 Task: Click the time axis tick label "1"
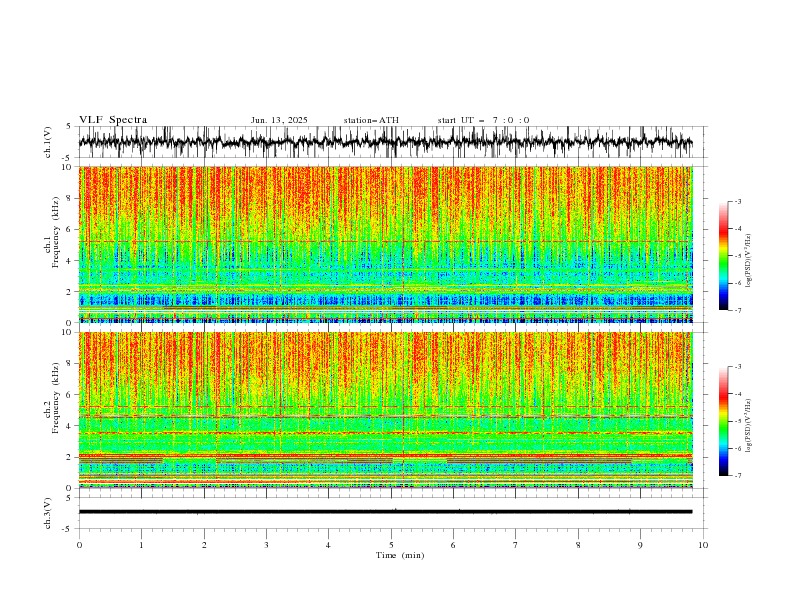141,545
